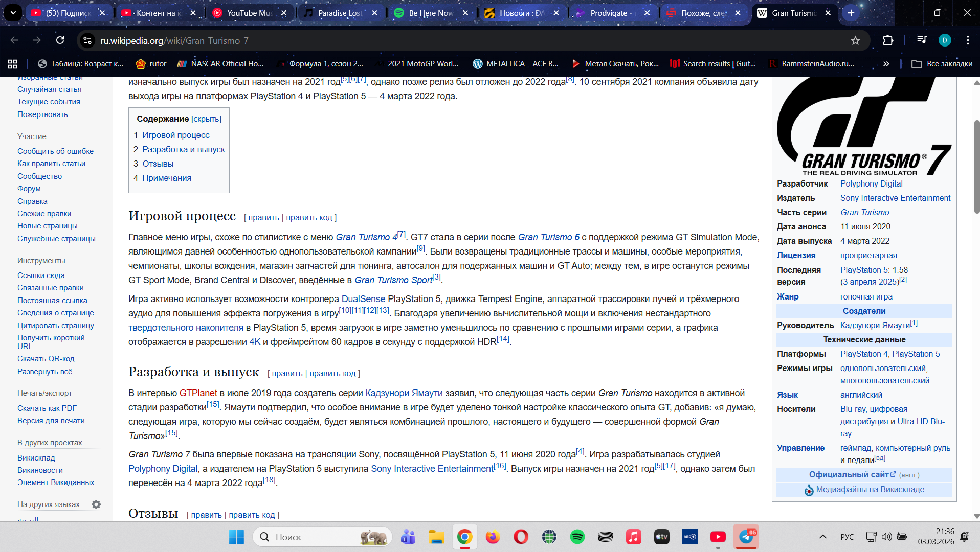Hide the table of contents via скрыть
The height and width of the screenshot is (552, 980).
pyautogui.click(x=206, y=119)
